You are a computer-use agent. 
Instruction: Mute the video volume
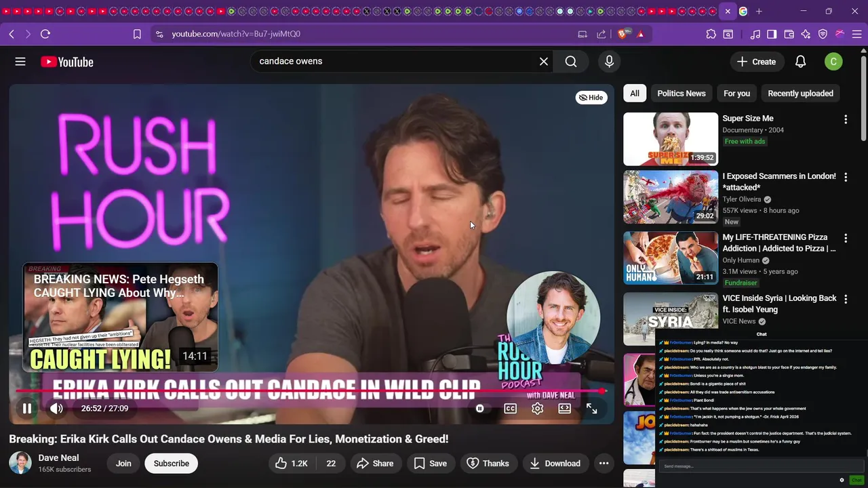tap(56, 409)
